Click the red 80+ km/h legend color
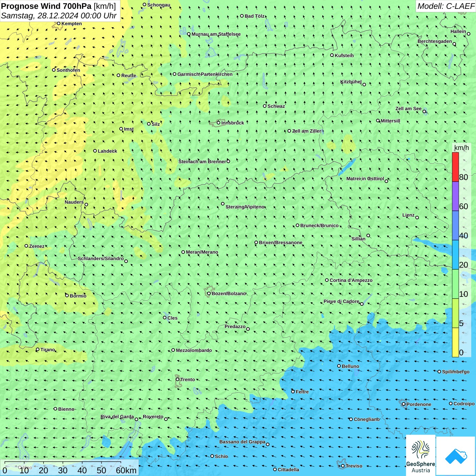This screenshot has width=476, height=476. point(455,167)
